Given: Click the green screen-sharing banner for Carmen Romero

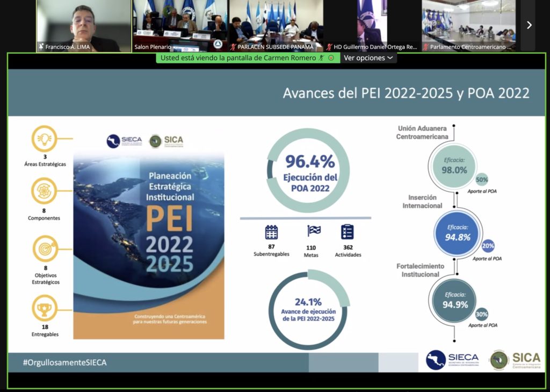Looking at the screenshot, I should [248, 58].
